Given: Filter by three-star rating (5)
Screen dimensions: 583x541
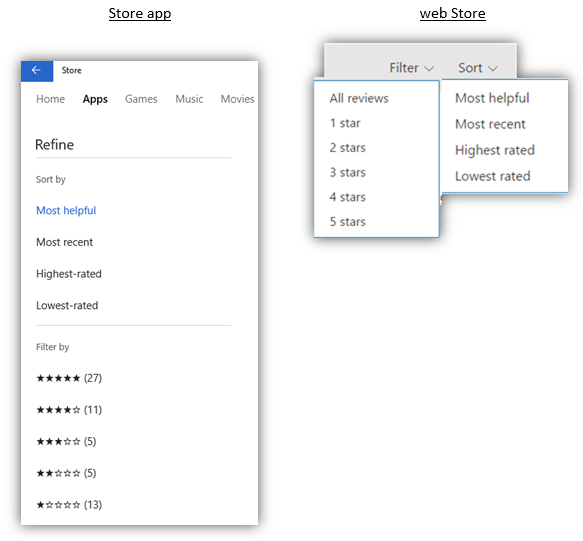Looking at the screenshot, I should [66, 441].
